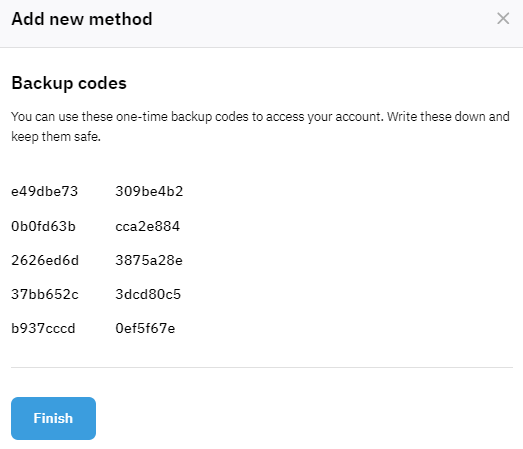
Task: Close the Add new method dialog
Action: (503, 19)
